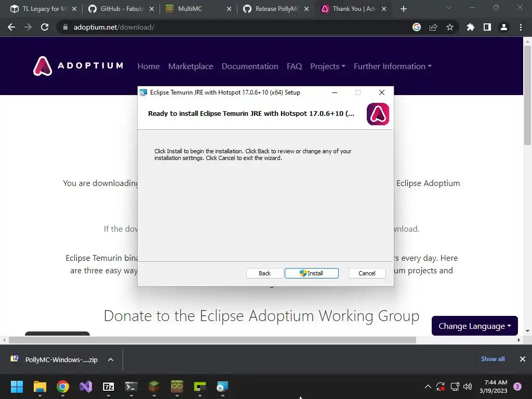
Task: View site lock information icon
Action: coord(65,27)
